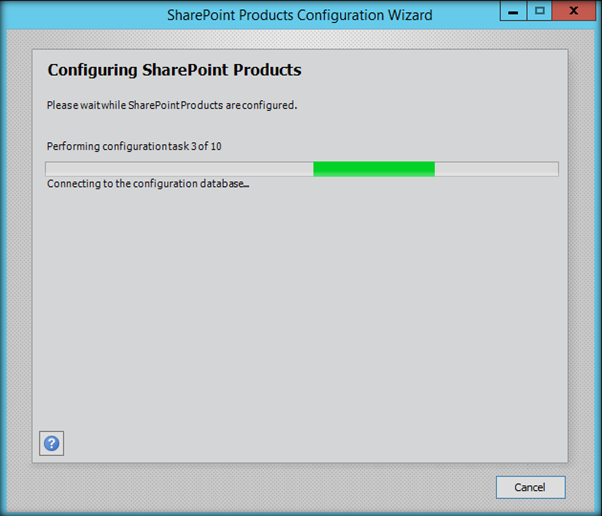The width and height of the screenshot is (602, 516).
Task: Cancel the SharePoint configuration
Action: (x=531, y=487)
